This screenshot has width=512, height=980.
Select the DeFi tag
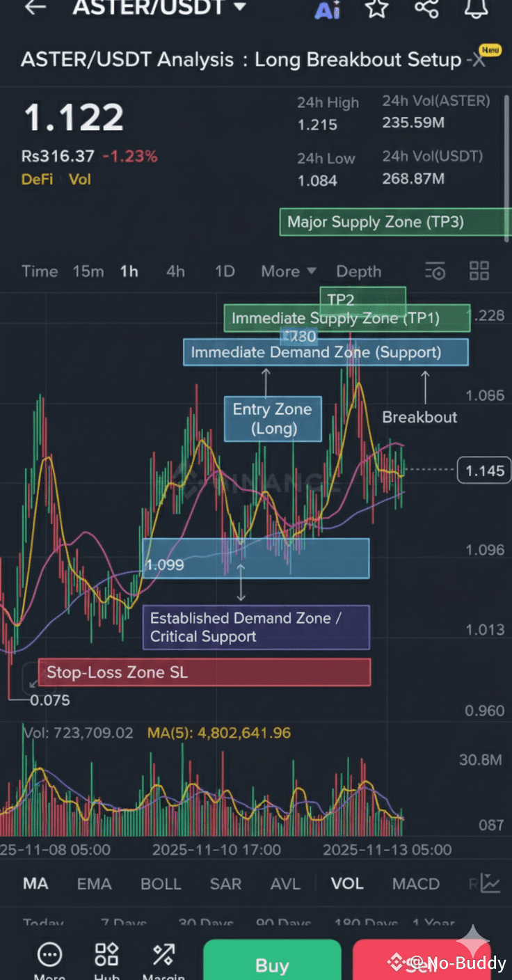(37, 180)
